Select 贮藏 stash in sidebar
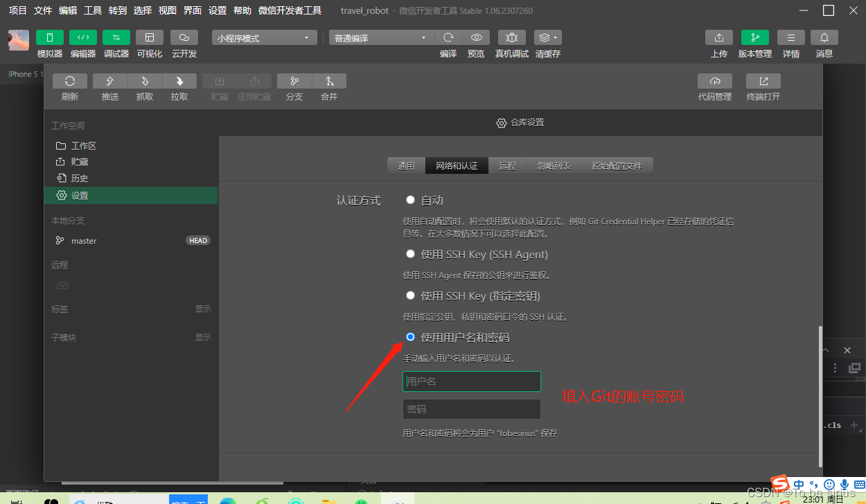The width and height of the screenshot is (866, 504). 131,162
